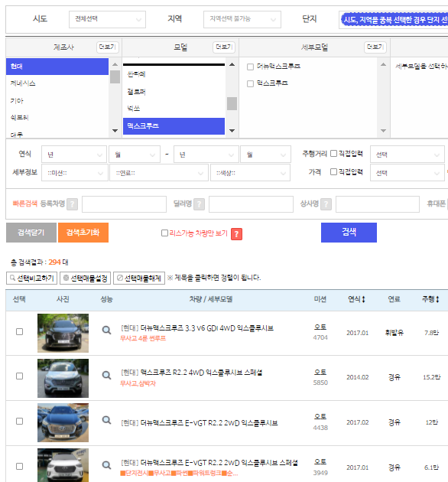
Task: Open the ending 월 dropdown for 연식
Action: click(x=265, y=155)
